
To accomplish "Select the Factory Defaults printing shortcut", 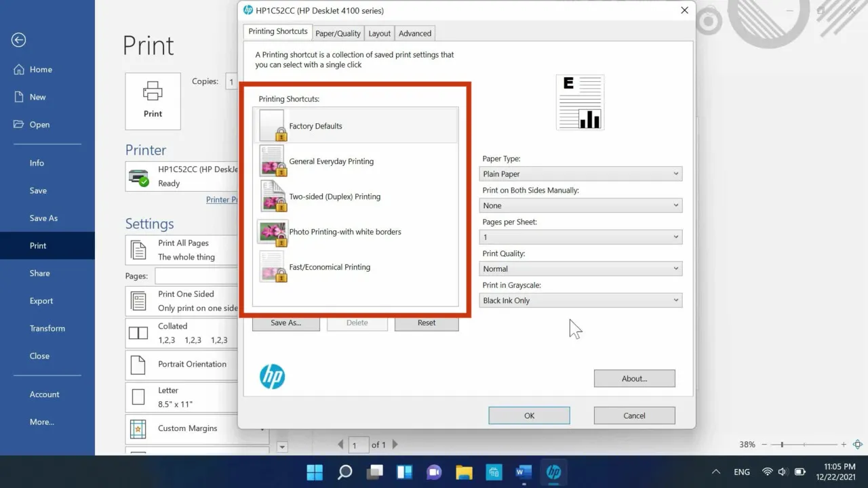I will pyautogui.click(x=315, y=125).
